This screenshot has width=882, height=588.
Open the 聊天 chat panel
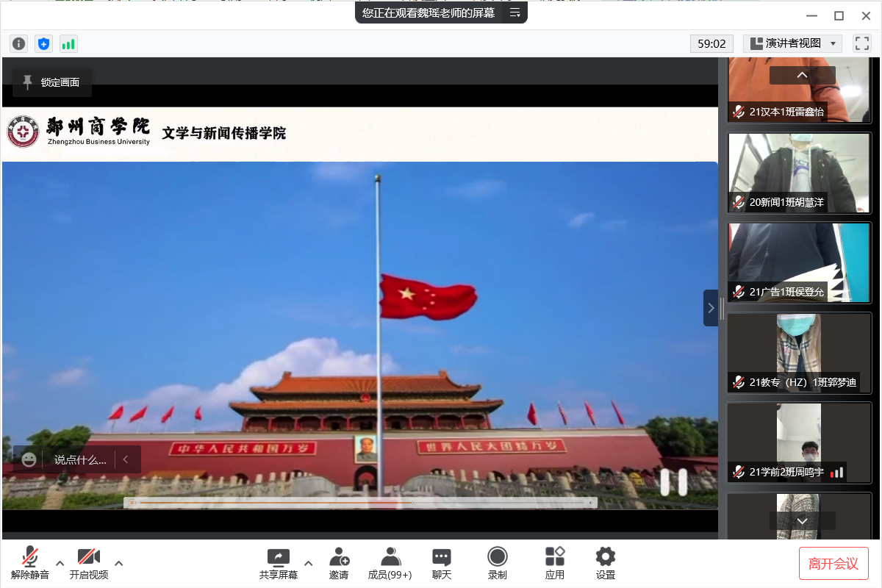click(442, 563)
